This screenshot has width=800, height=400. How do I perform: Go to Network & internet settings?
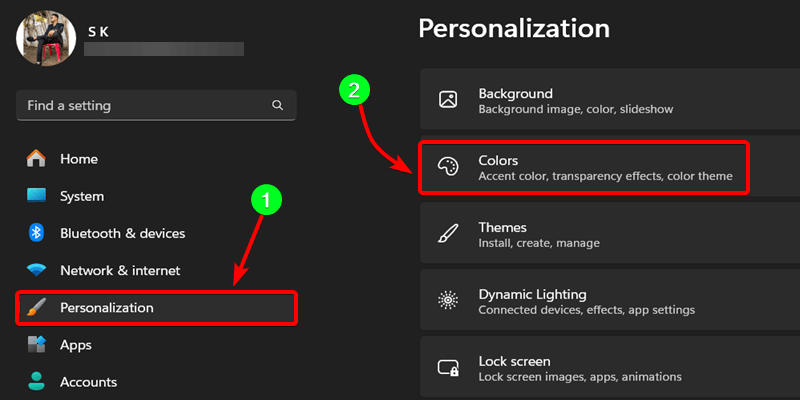(x=120, y=270)
